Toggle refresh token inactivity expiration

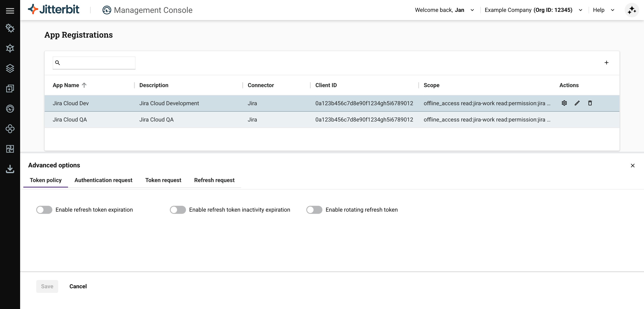click(x=178, y=210)
